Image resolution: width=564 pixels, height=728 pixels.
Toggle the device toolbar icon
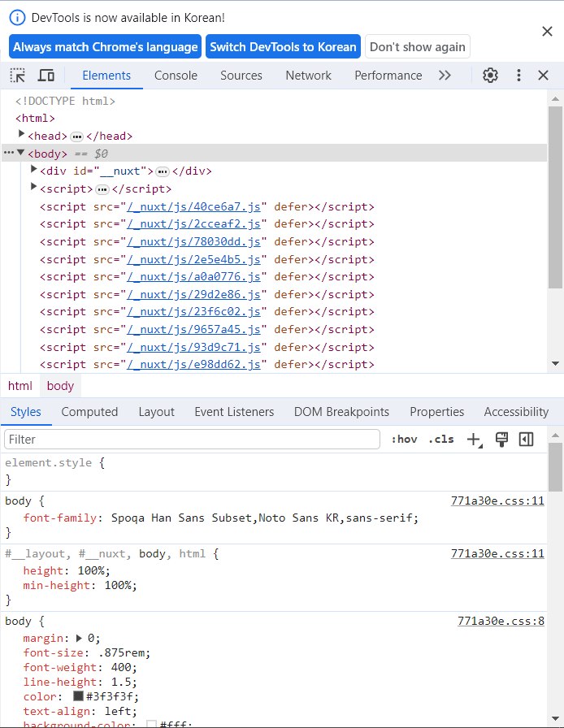(46, 76)
